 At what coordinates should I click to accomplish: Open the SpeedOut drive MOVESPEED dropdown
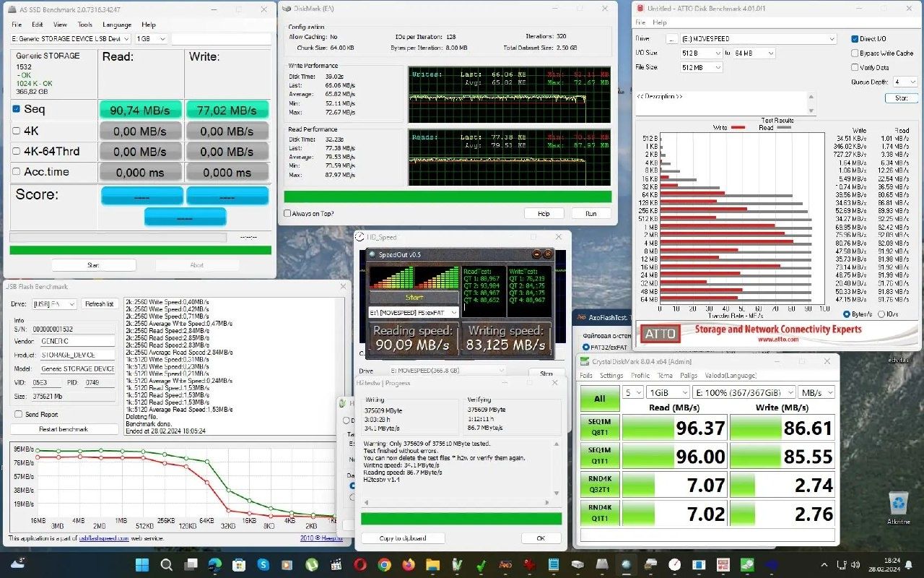[x=414, y=313]
